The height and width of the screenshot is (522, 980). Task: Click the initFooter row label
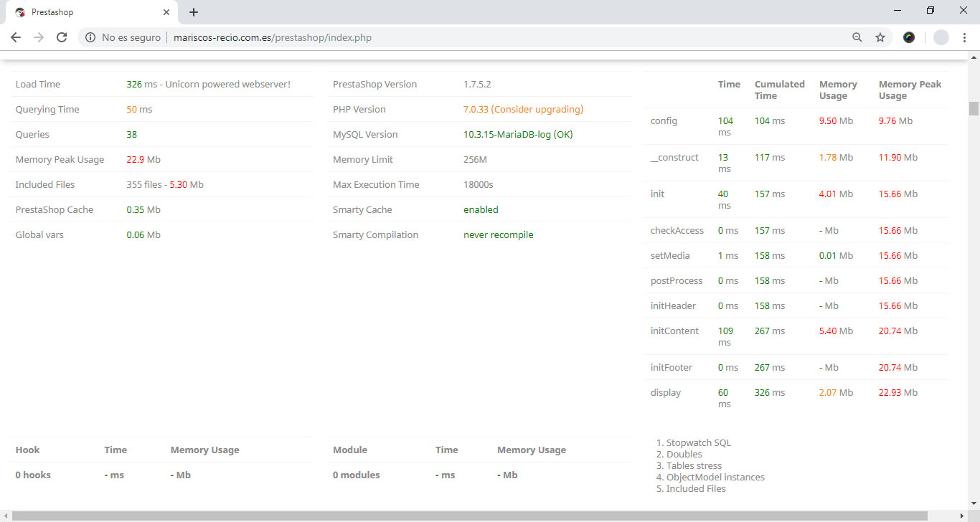pos(672,368)
